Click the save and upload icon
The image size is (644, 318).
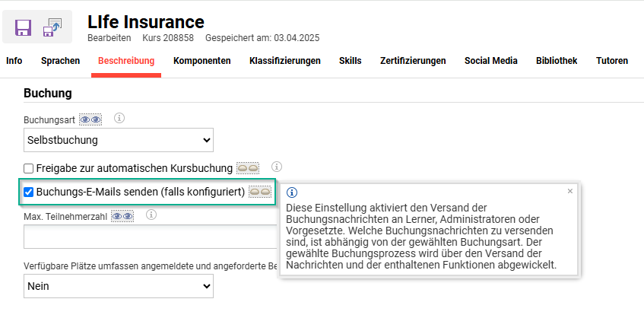pos(53,27)
